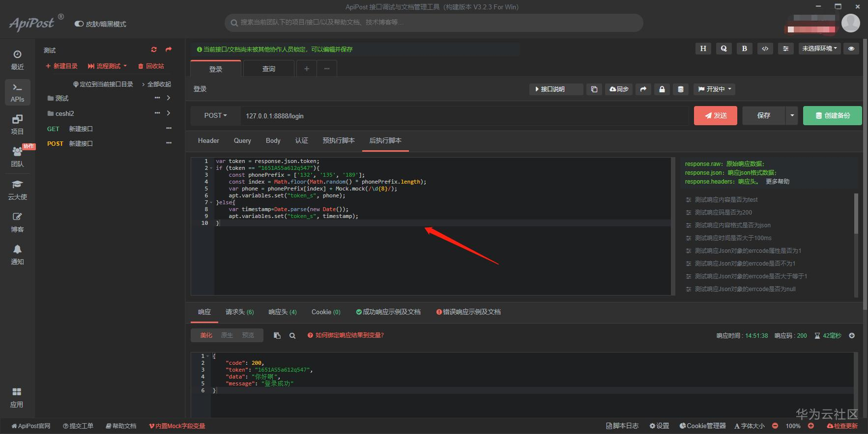Screen dimensions: 868x434
Task: Click the 检查更新 check update link
Action: click(x=842, y=426)
